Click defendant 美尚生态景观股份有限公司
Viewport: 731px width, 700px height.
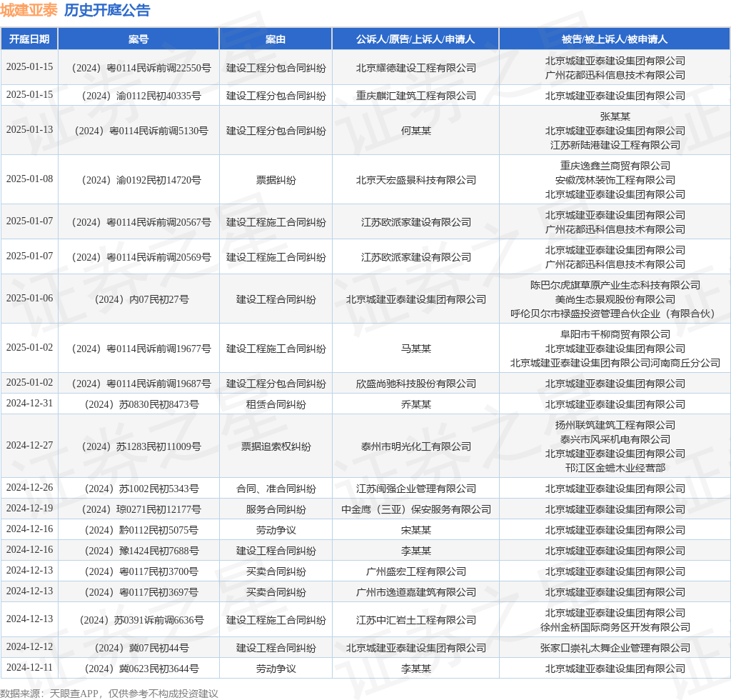pyautogui.click(x=615, y=299)
